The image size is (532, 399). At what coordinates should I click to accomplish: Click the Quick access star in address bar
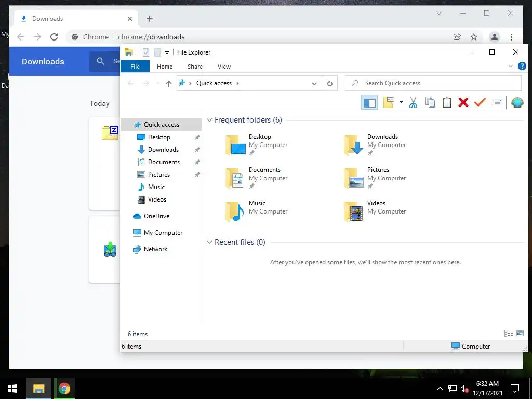click(182, 83)
